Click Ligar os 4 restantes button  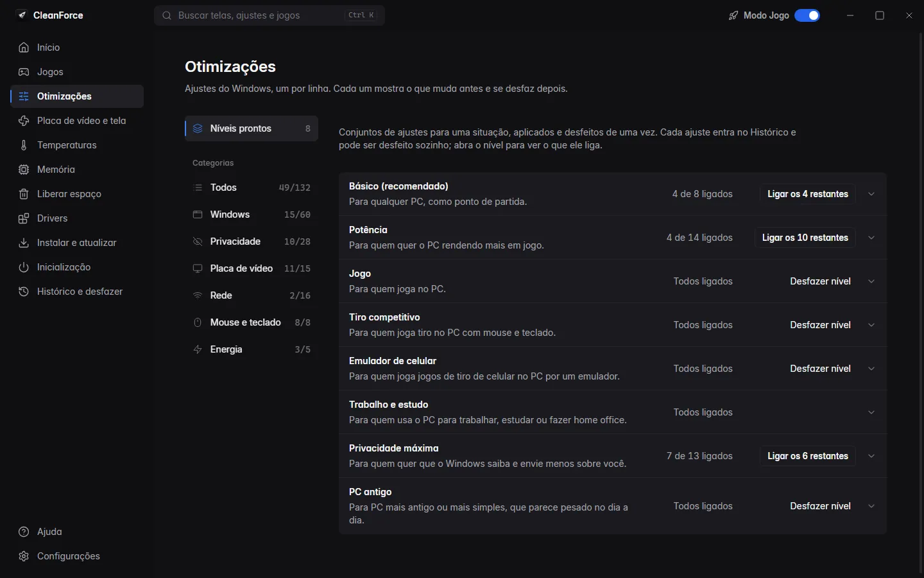click(x=808, y=194)
